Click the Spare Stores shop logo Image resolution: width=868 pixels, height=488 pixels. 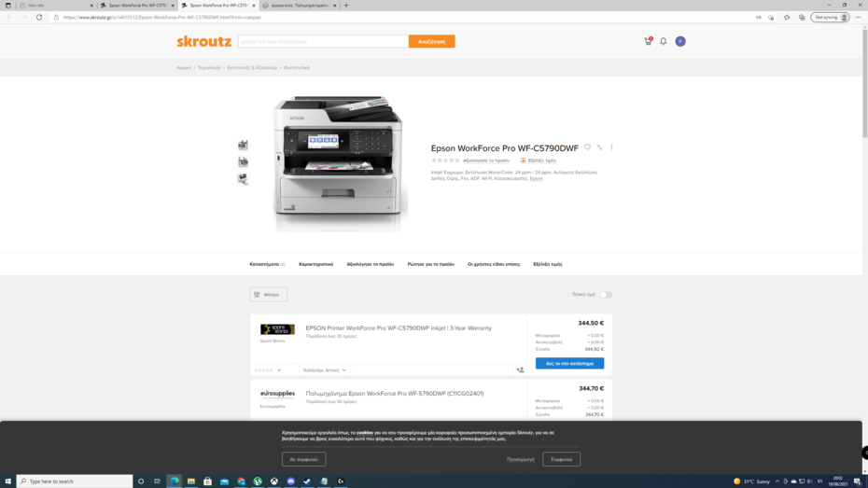(x=277, y=329)
